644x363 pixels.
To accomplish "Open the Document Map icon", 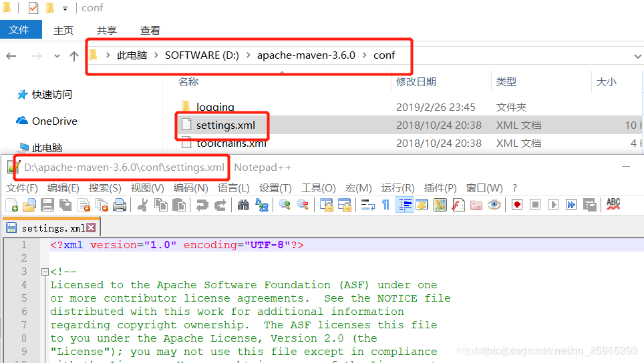I will coord(440,205).
